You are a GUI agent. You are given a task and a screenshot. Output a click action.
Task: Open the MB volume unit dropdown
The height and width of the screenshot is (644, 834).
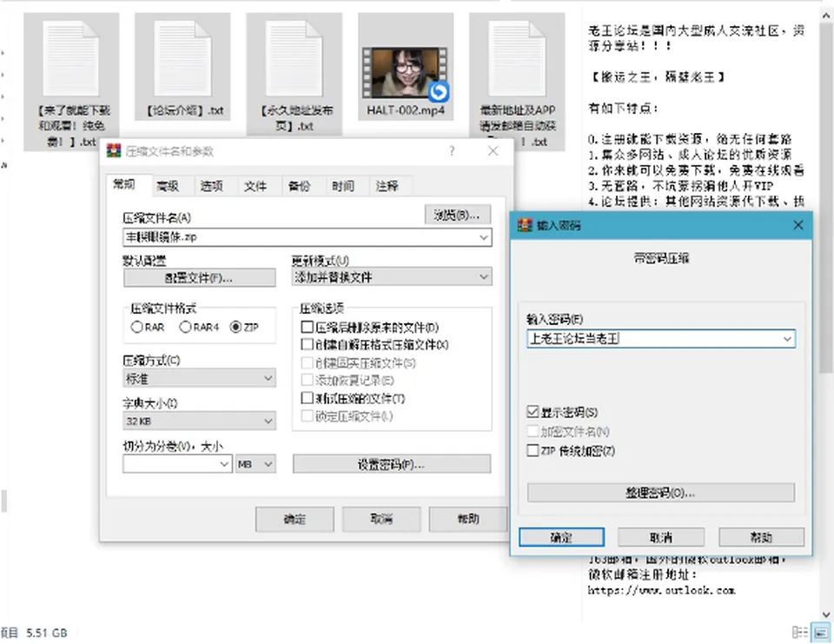[x=255, y=464]
